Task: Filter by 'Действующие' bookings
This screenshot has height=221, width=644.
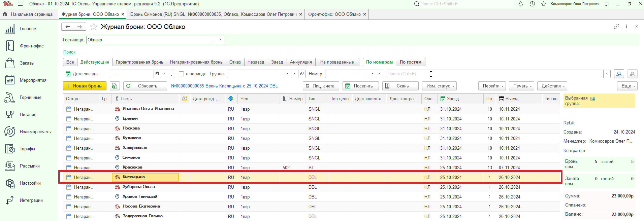Action: point(95,62)
